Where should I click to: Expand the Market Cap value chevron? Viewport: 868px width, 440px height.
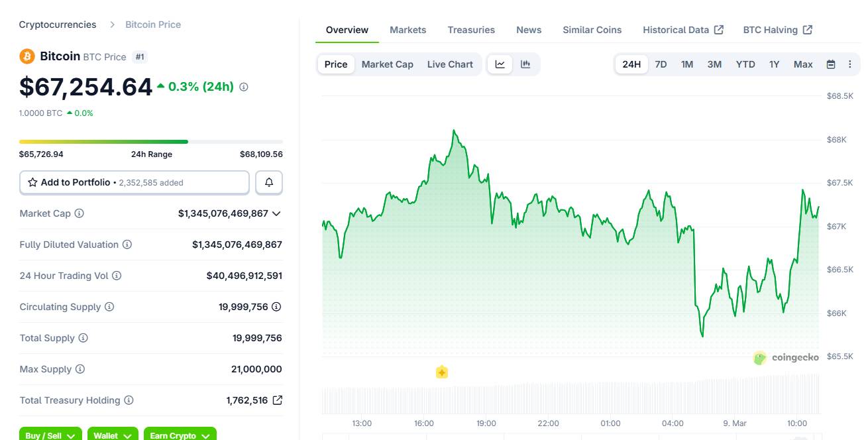click(276, 213)
